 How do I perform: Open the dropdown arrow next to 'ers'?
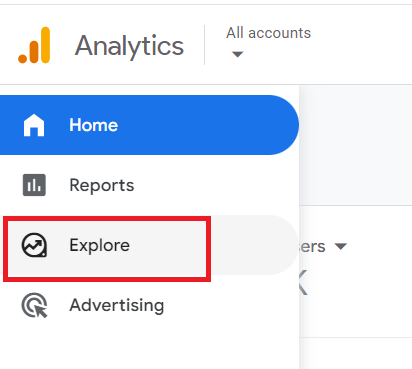point(341,246)
